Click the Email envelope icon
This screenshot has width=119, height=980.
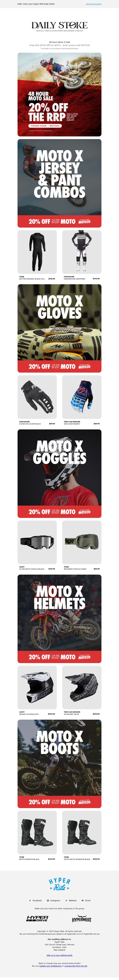pos(83,900)
